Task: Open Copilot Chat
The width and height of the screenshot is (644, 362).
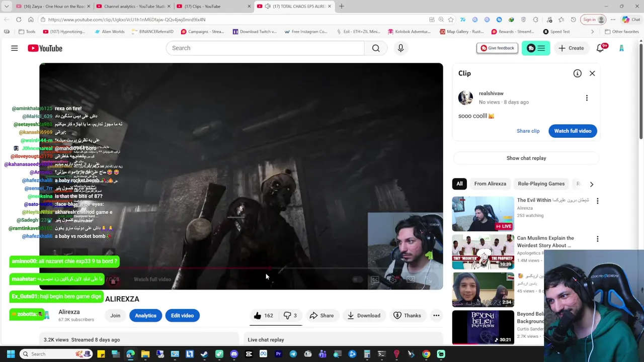Action: tap(630, 20)
